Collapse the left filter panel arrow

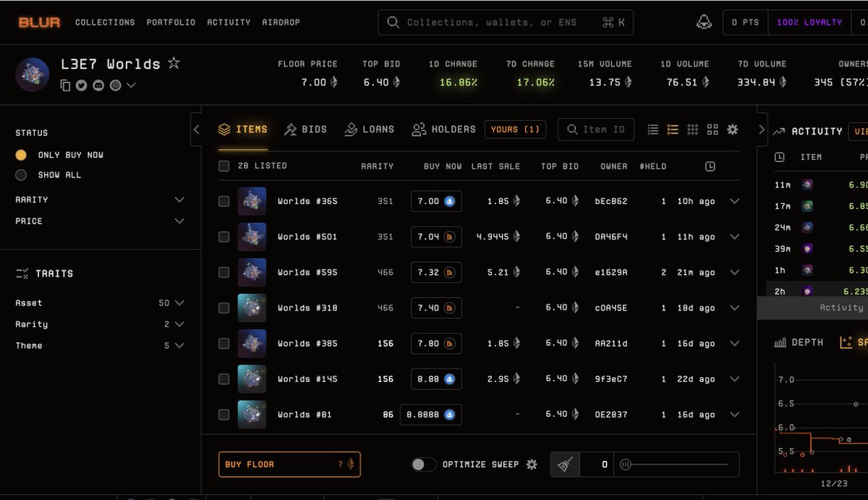[196, 130]
